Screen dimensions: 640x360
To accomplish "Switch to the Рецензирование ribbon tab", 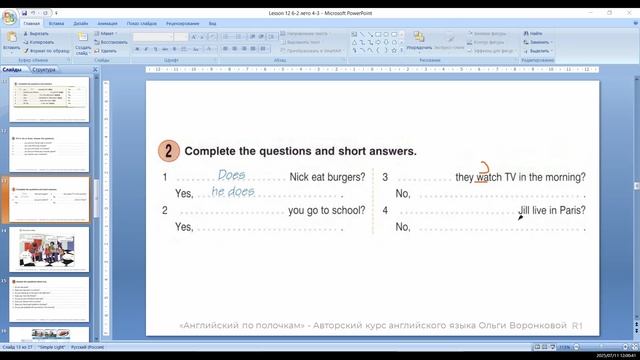I will [x=182, y=24].
